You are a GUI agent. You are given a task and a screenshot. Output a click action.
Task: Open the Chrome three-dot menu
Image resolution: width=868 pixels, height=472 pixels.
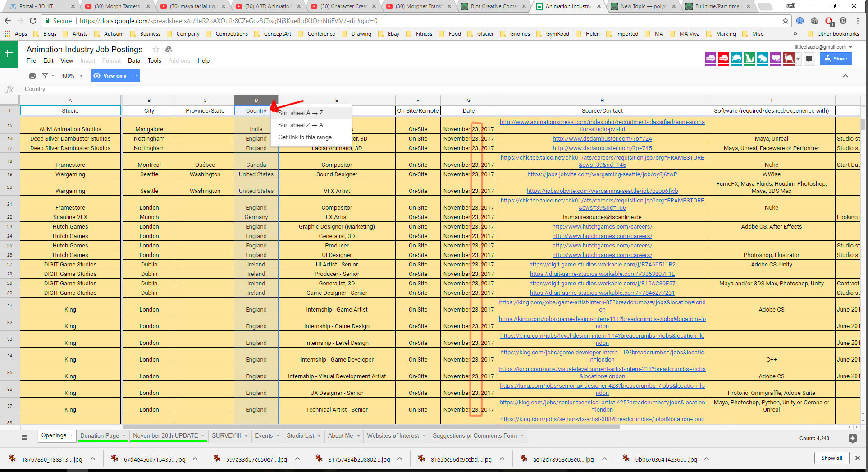coord(858,21)
